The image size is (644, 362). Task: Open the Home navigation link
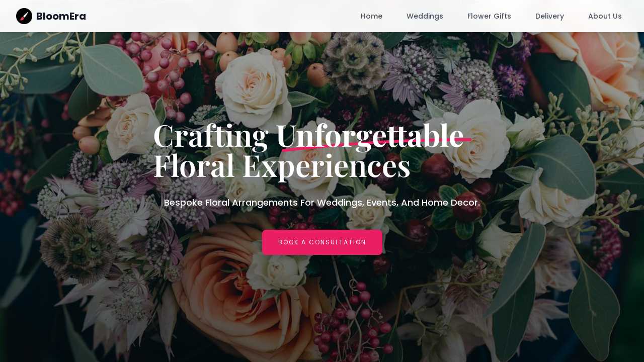(x=371, y=16)
